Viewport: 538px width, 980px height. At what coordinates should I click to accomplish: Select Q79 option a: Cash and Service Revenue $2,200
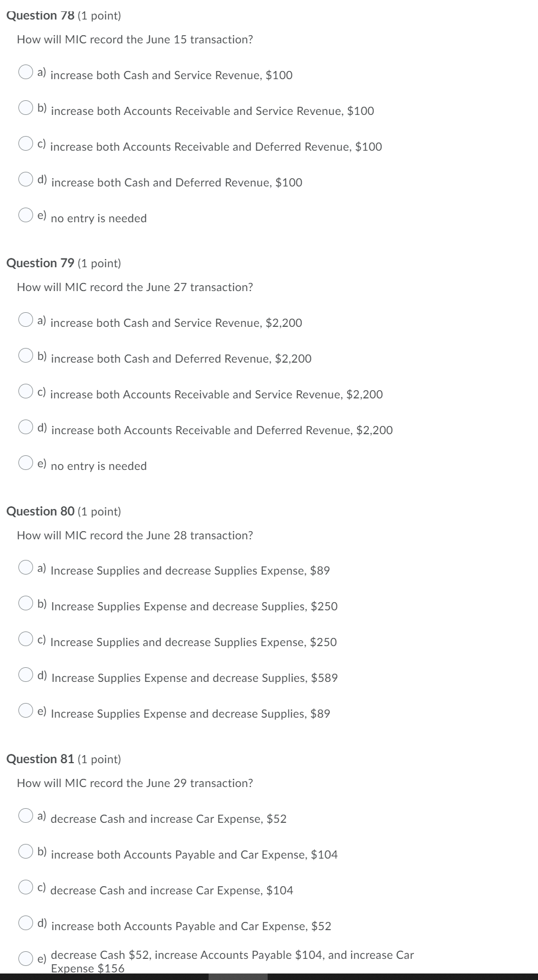26,320
